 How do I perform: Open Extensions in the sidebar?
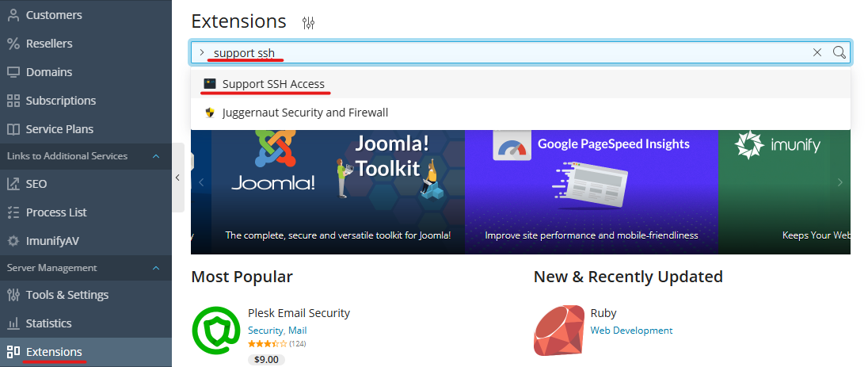pos(86,352)
